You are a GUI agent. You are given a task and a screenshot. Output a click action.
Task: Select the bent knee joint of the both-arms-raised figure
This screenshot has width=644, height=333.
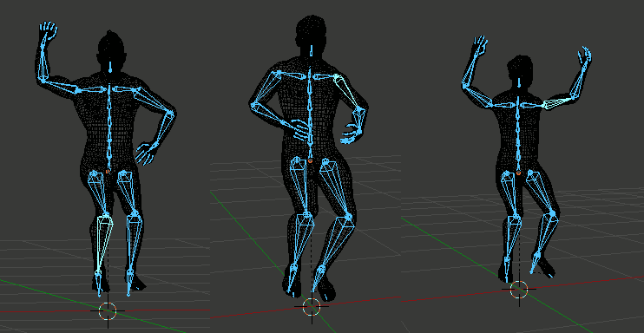pyautogui.click(x=553, y=213)
